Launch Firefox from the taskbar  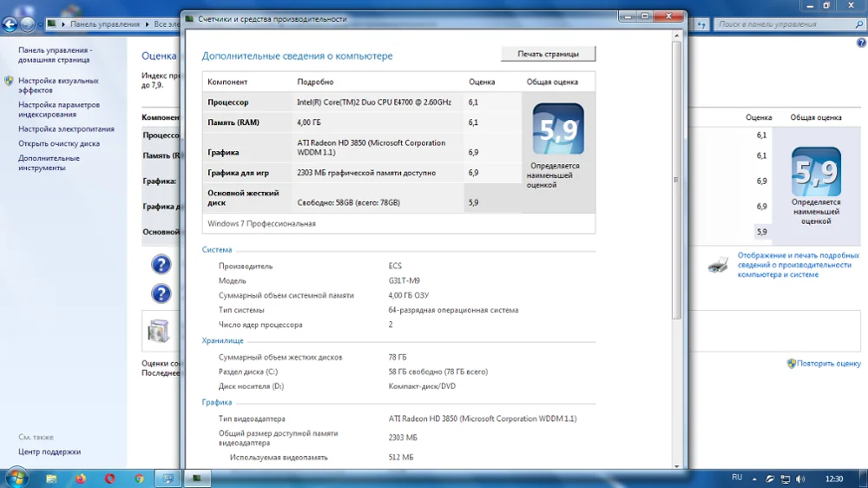click(x=81, y=478)
